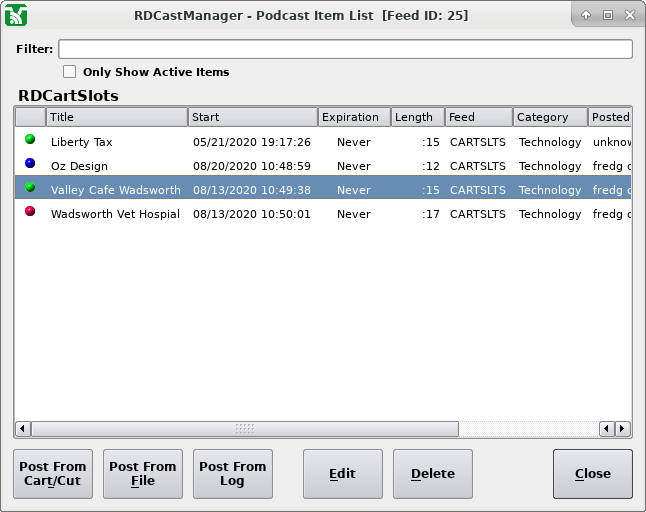The width and height of the screenshot is (646, 512).
Task: Click the blue status ball for Oz Design
Action: [x=30, y=163]
